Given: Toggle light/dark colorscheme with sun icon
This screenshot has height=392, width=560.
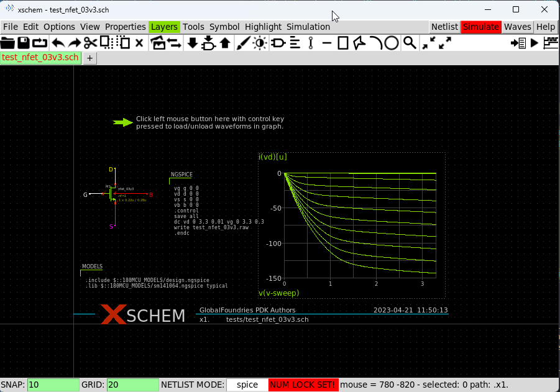Looking at the screenshot, I should point(260,43).
